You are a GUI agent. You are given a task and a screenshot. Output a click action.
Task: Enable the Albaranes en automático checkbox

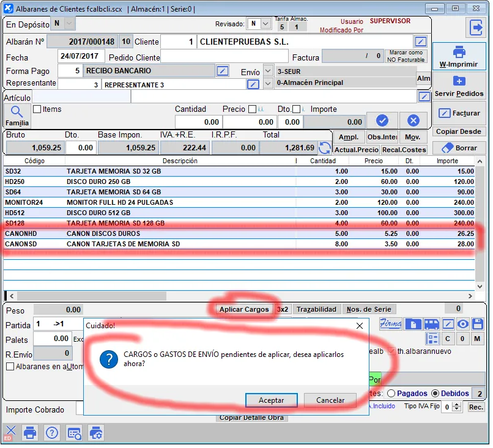(10, 367)
